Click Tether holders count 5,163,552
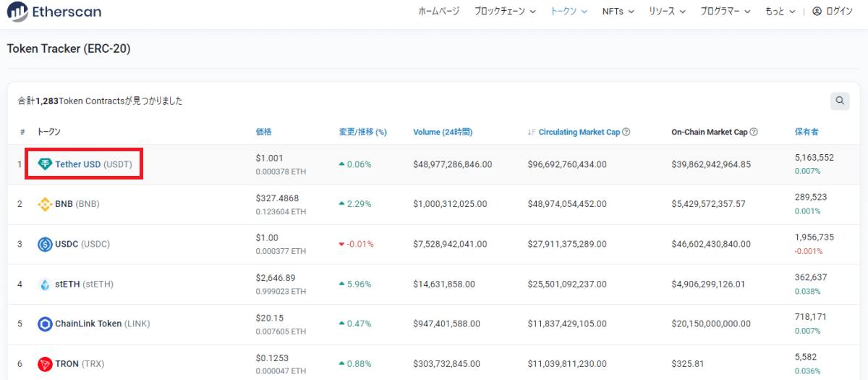This screenshot has width=868, height=380. (814, 157)
